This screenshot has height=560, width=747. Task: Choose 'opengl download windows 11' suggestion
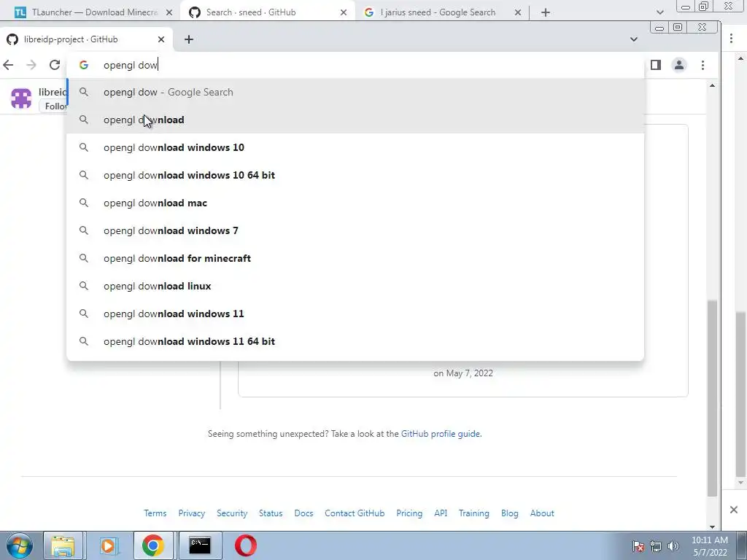(355, 314)
